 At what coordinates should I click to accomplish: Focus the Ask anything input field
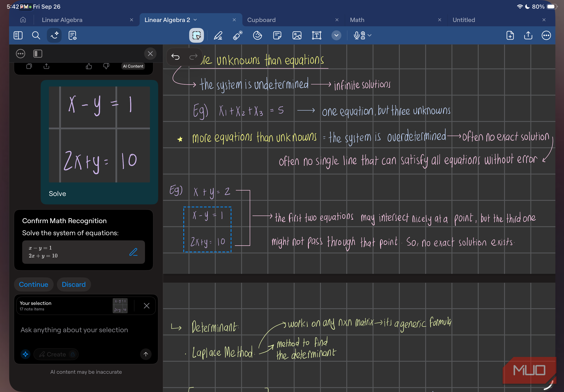click(74, 330)
